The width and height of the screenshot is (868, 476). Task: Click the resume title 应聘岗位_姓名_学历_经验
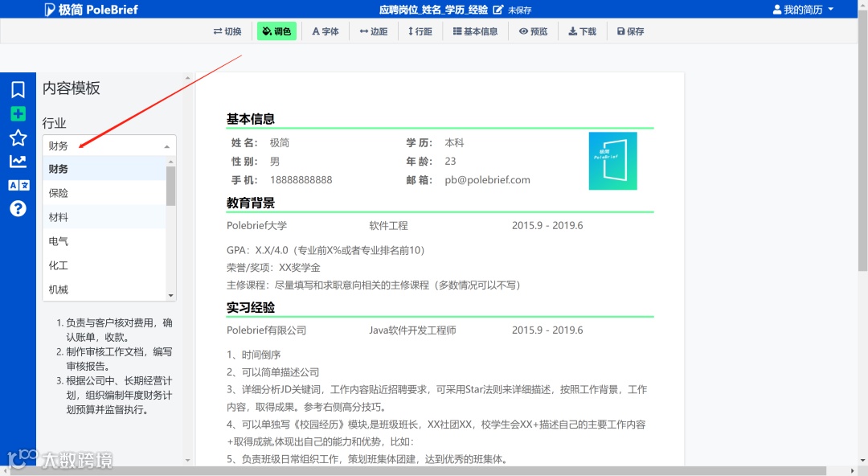point(433,10)
